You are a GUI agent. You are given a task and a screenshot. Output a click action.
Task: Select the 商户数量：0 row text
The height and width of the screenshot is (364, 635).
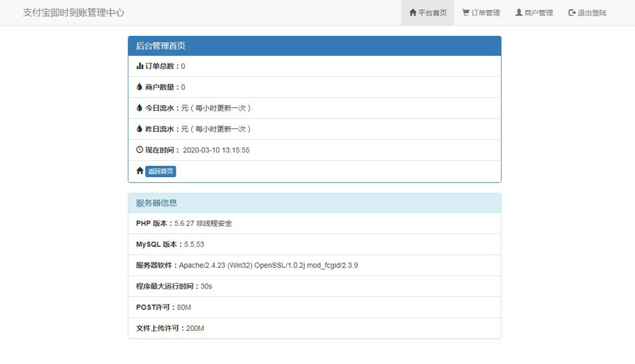(x=165, y=87)
